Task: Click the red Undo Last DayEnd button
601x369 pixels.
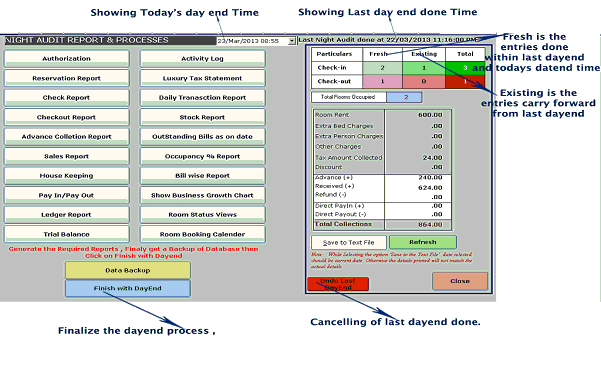Action: [x=338, y=284]
